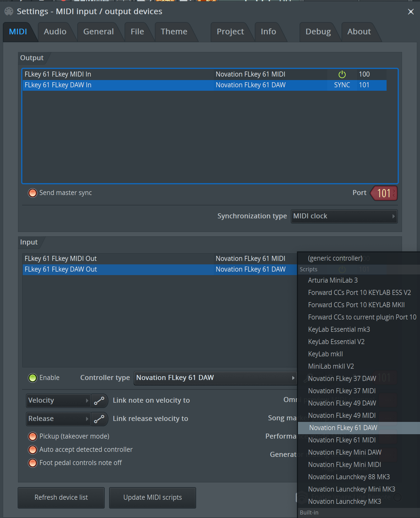
Task: Choose Forward CCs Port 10 KEYLAB MKII
Action: click(359, 305)
